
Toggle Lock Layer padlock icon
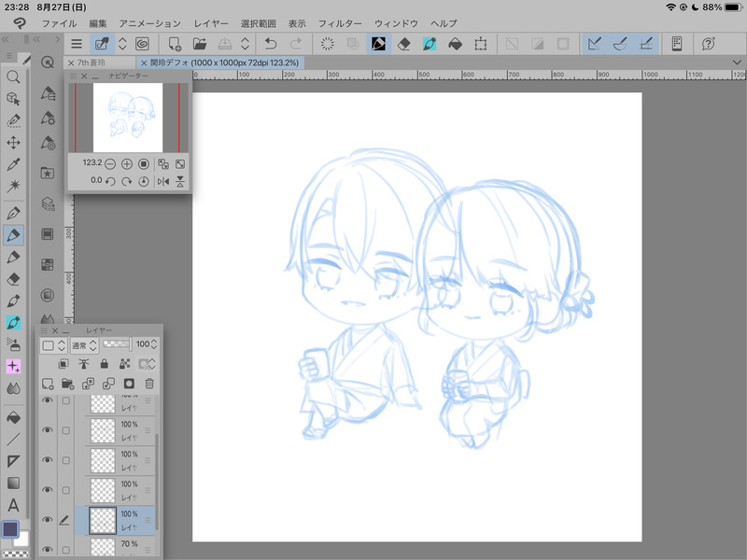pos(104,364)
